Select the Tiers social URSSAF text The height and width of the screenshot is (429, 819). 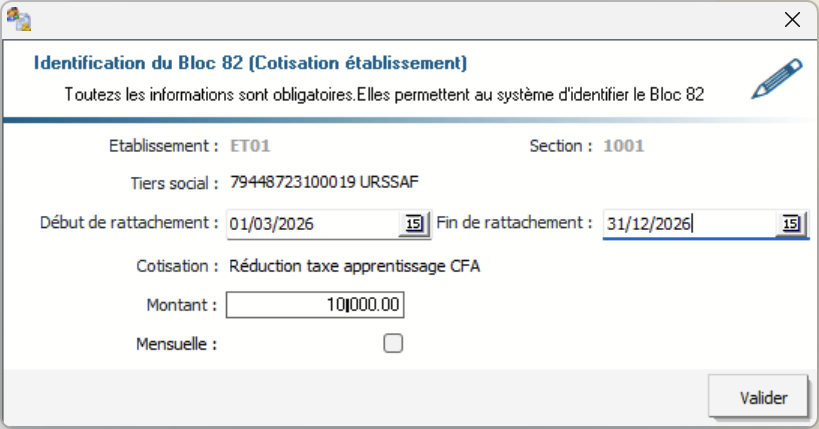click(324, 183)
